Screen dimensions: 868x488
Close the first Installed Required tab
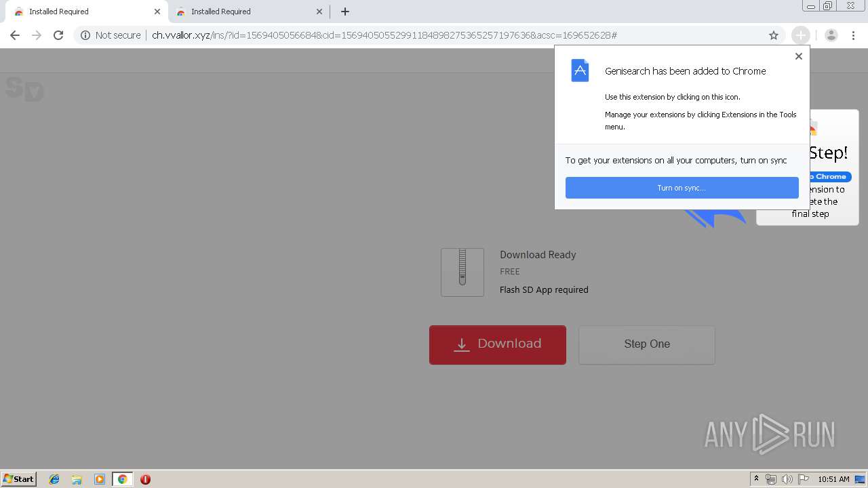click(157, 12)
